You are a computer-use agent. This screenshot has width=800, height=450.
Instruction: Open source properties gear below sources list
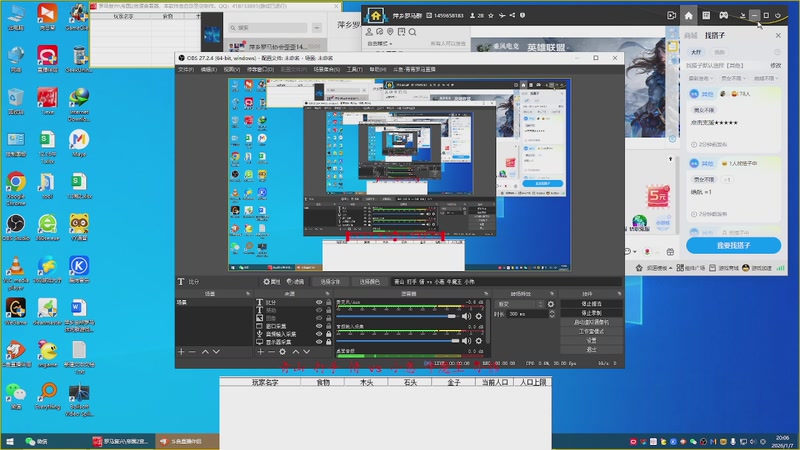point(283,352)
